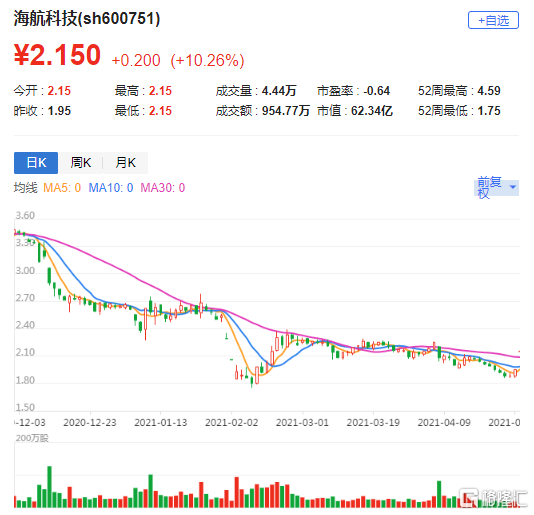The image size is (534, 515).
Task: Click the stock title 海航科技(sh600751)
Action: click(87, 18)
